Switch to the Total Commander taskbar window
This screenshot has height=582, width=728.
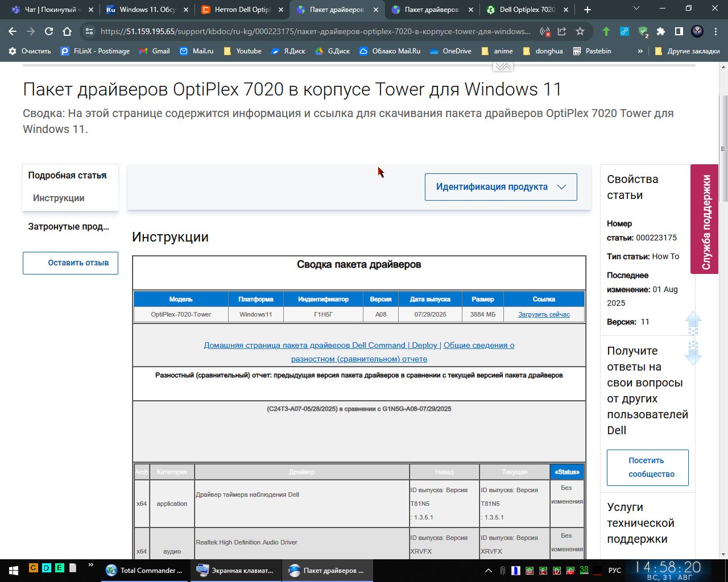(x=146, y=570)
